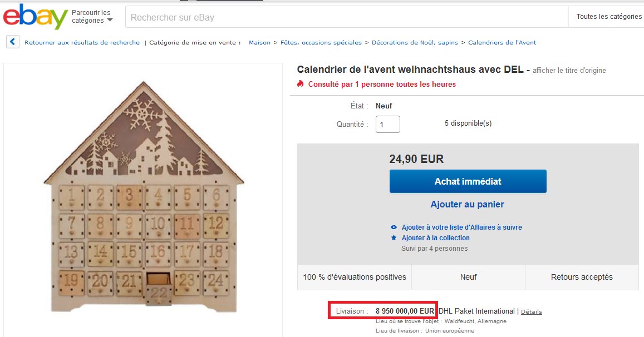Image resolution: width=644 pixels, height=337 pixels.
Task: Open the Maison breadcrumb category
Action: [259, 43]
